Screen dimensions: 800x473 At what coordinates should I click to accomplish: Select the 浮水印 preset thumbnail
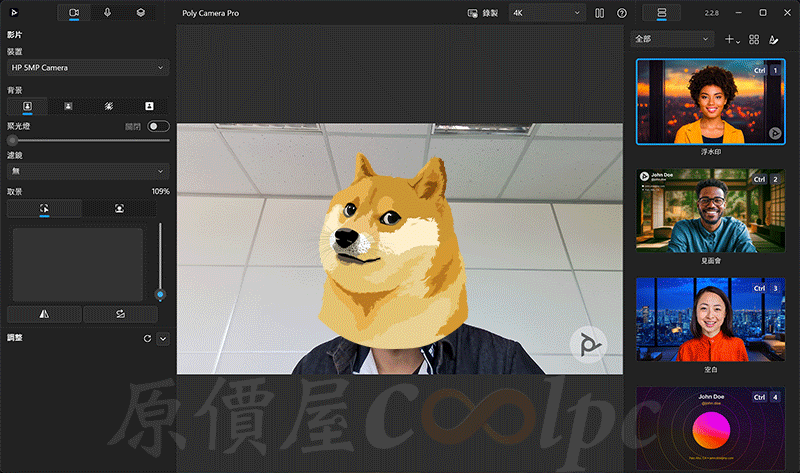711,102
